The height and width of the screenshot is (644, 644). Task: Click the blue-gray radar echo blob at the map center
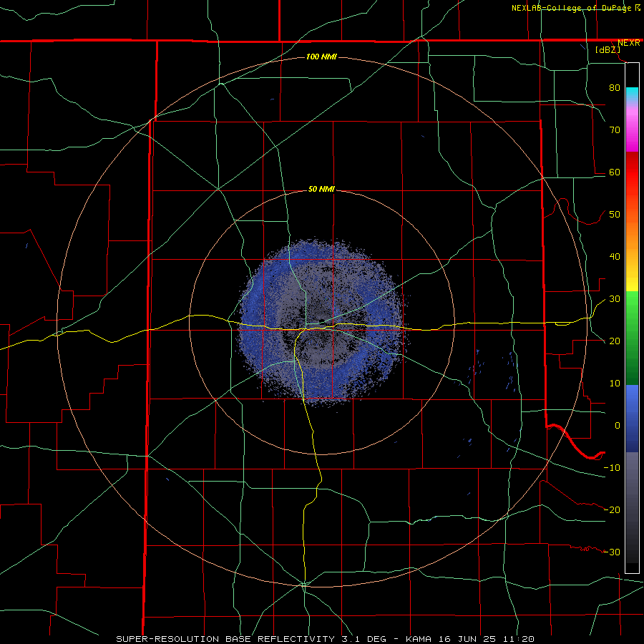323,323
